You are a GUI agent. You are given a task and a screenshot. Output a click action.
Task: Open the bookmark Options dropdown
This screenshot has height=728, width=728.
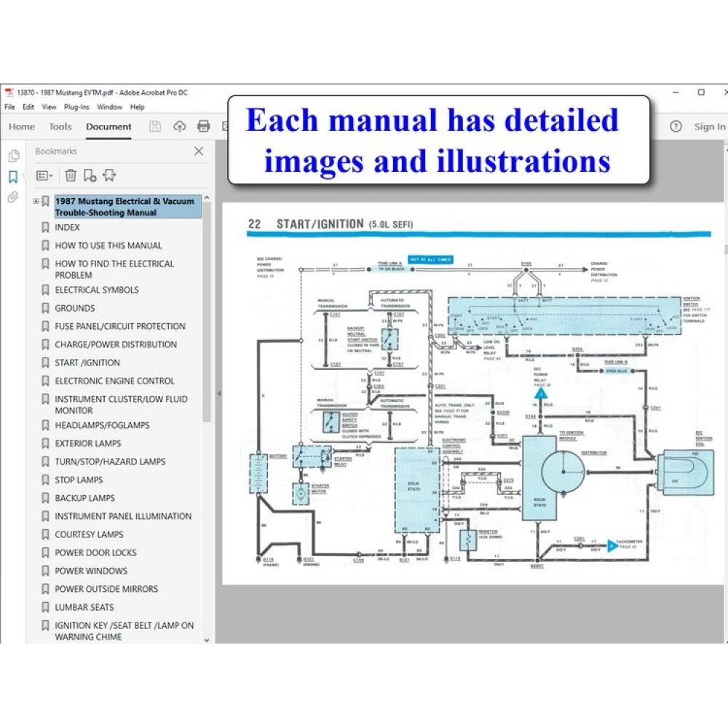[x=44, y=175]
